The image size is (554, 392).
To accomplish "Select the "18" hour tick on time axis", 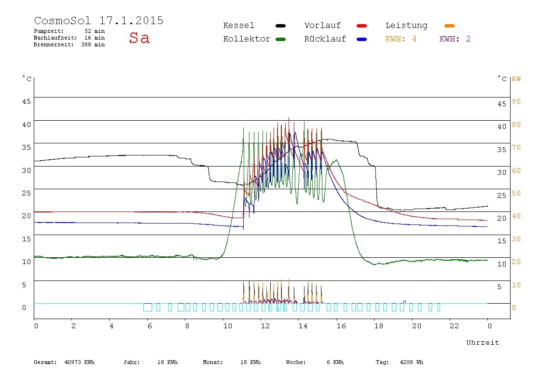I will click(379, 326).
